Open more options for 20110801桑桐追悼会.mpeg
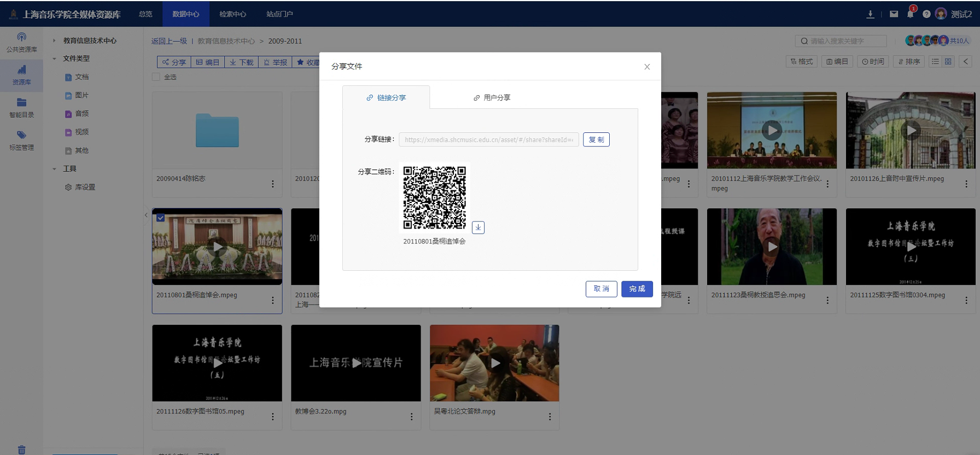980x455 pixels. pyautogui.click(x=273, y=300)
